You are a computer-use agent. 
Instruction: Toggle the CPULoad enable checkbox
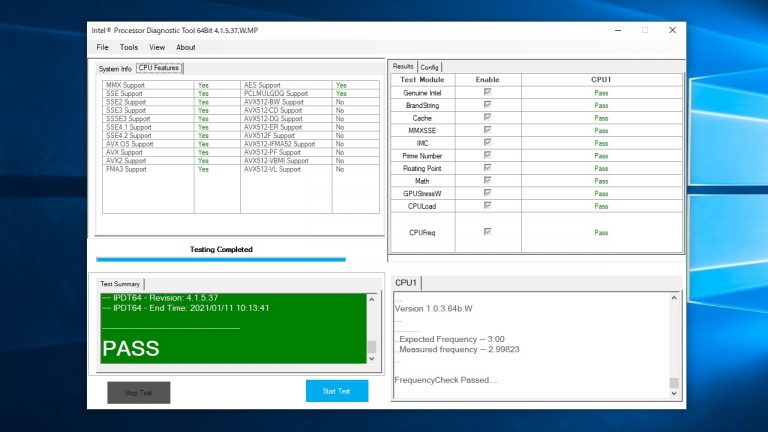click(487, 206)
